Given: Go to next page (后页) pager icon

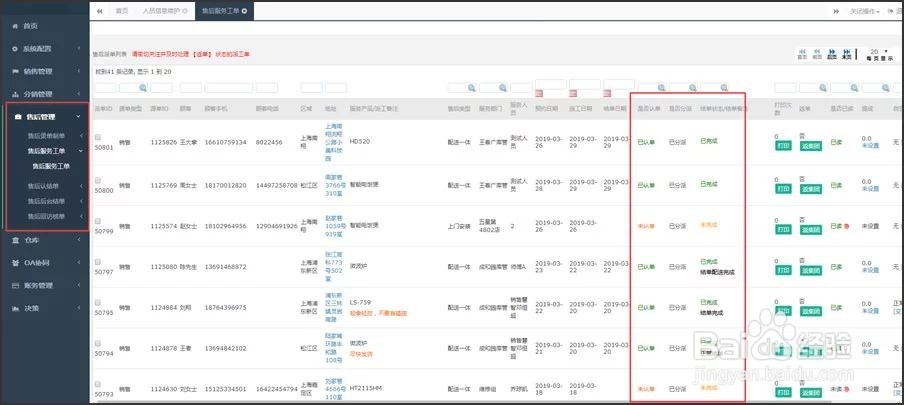Looking at the screenshot, I should pos(832,54).
